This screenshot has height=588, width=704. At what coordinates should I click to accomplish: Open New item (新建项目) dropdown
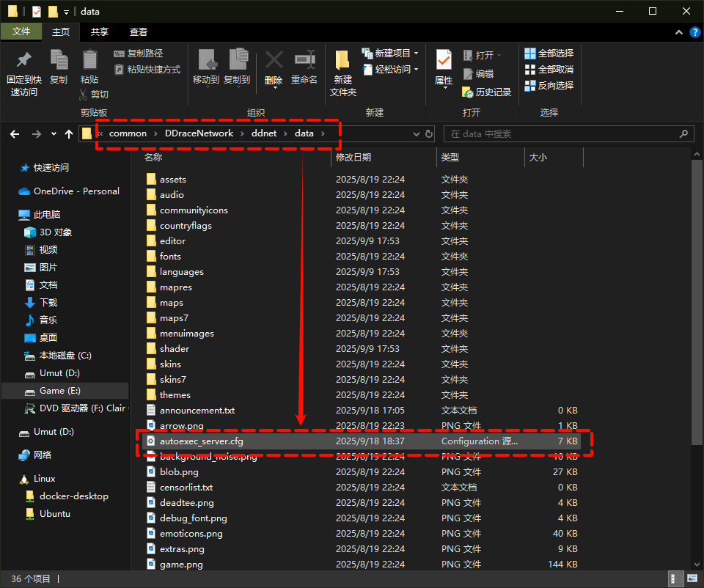pos(390,54)
